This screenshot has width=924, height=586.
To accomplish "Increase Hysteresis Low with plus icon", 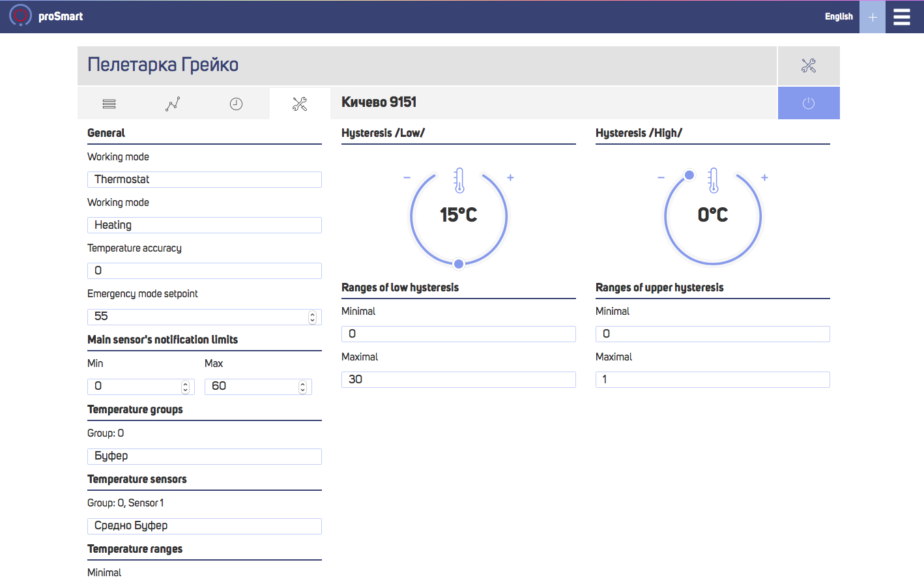I will point(511,177).
